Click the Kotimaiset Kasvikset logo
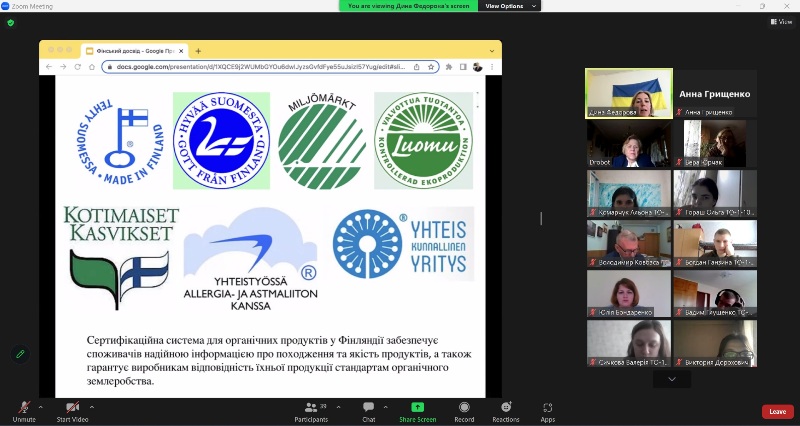The height and width of the screenshot is (426, 800). (x=121, y=258)
